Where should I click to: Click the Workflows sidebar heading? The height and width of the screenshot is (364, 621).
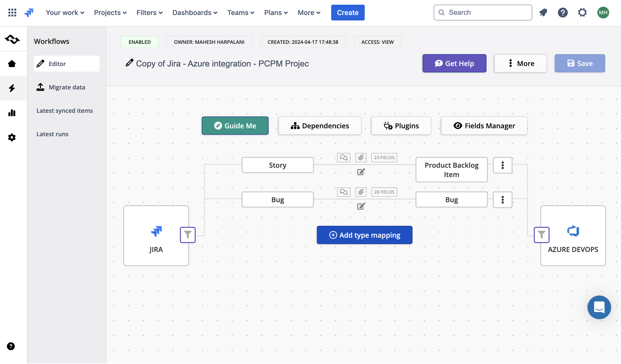tap(52, 41)
